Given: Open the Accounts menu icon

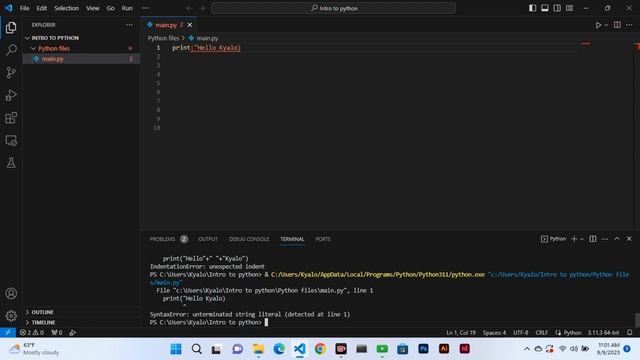Looking at the screenshot, I should (x=11, y=293).
